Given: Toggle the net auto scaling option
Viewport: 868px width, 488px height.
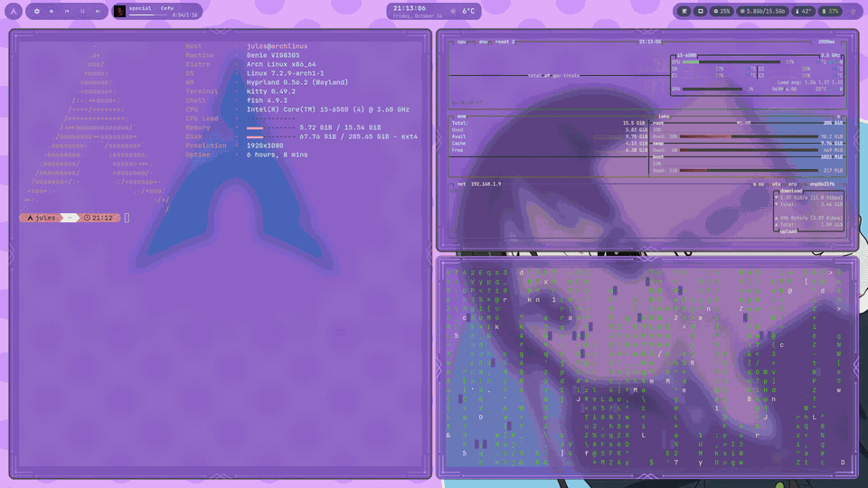Looking at the screenshot, I should tap(776, 184).
